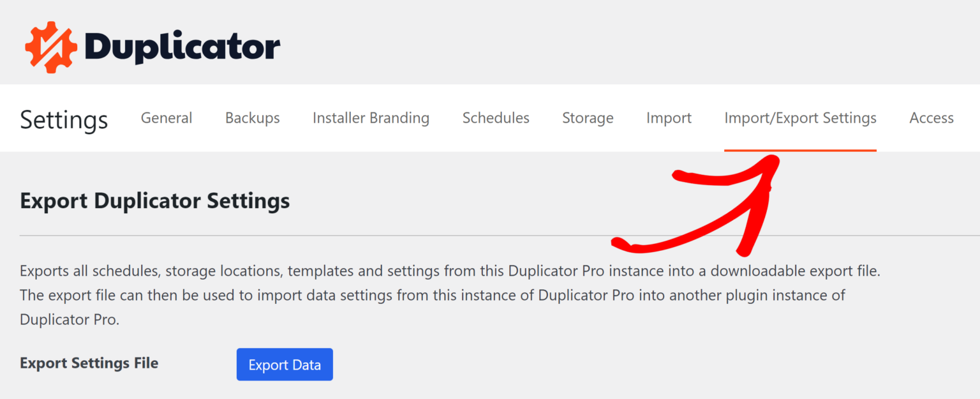Open the Access tab

(932, 118)
